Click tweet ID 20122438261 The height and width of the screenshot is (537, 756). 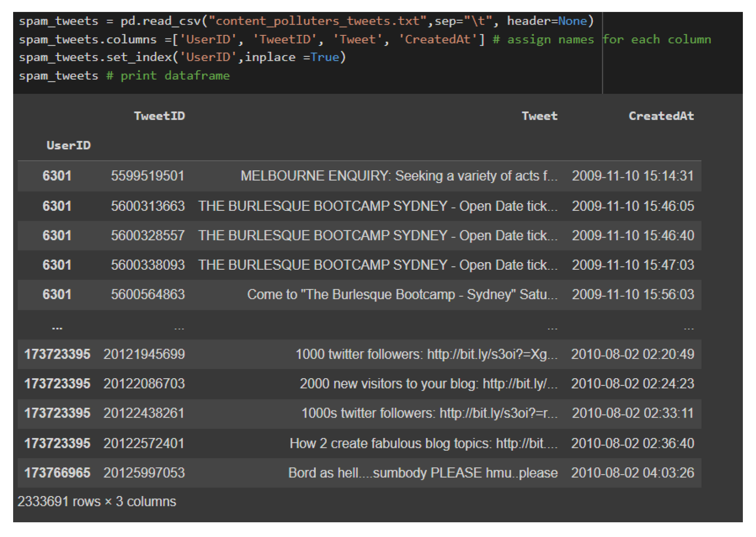(144, 413)
